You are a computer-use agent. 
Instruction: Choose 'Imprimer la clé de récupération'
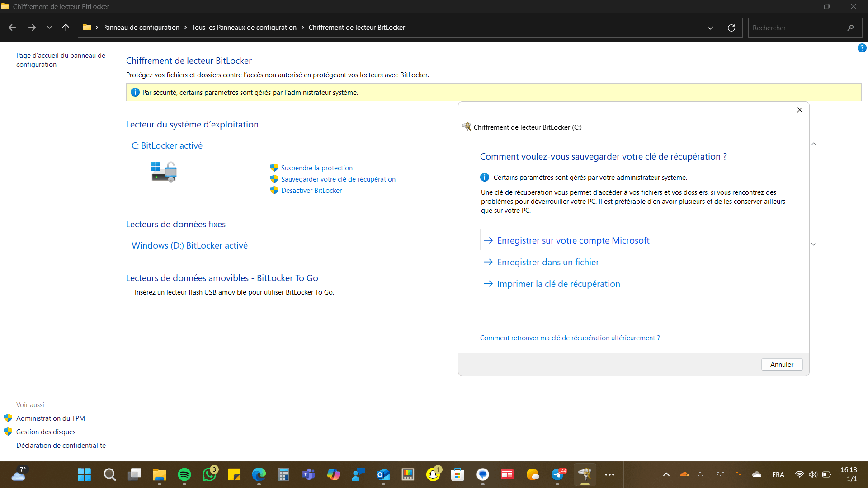tap(558, 284)
